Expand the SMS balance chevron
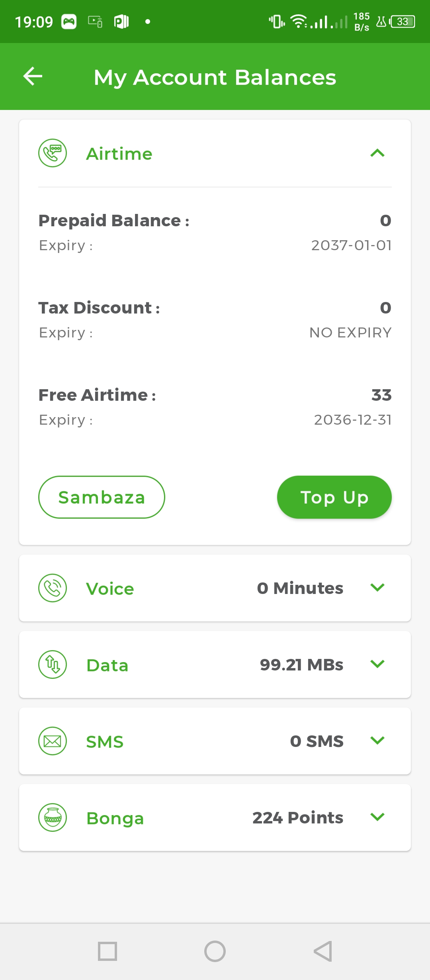Image resolution: width=430 pixels, height=980 pixels. coord(377,741)
